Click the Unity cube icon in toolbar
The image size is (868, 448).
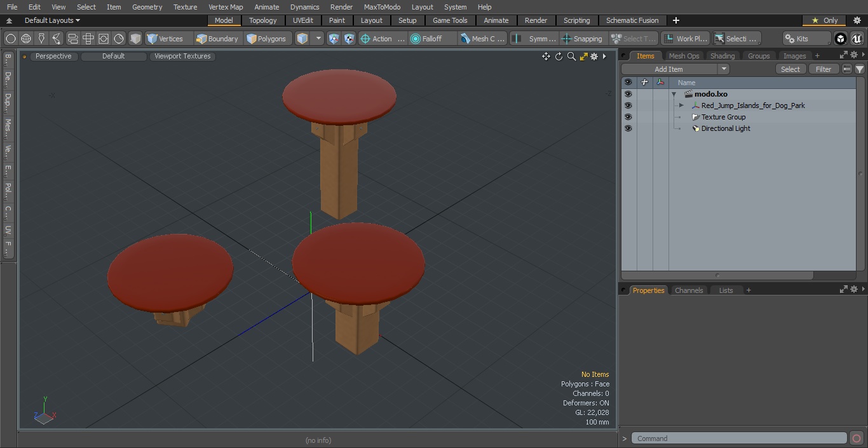[841, 39]
